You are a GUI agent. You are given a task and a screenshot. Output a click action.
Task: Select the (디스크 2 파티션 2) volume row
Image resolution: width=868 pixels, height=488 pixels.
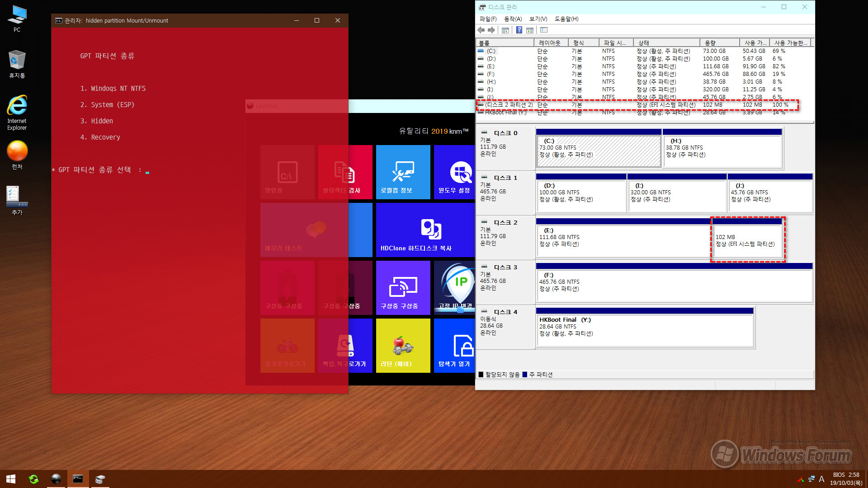pyautogui.click(x=645, y=105)
